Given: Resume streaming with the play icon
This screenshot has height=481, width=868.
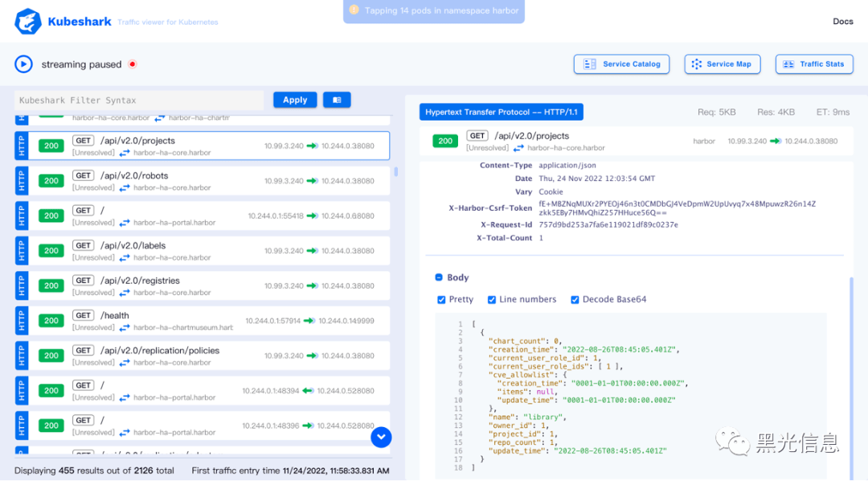Looking at the screenshot, I should pyautogui.click(x=23, y=64).
